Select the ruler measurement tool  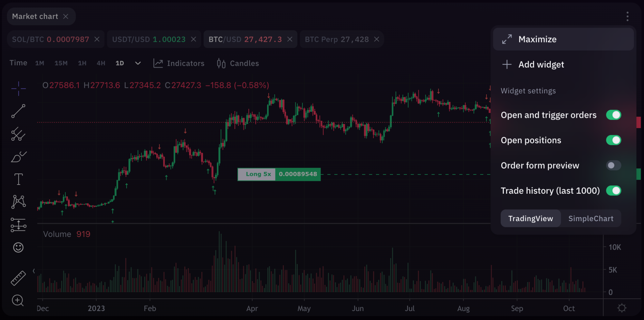[x=18, y=278]
